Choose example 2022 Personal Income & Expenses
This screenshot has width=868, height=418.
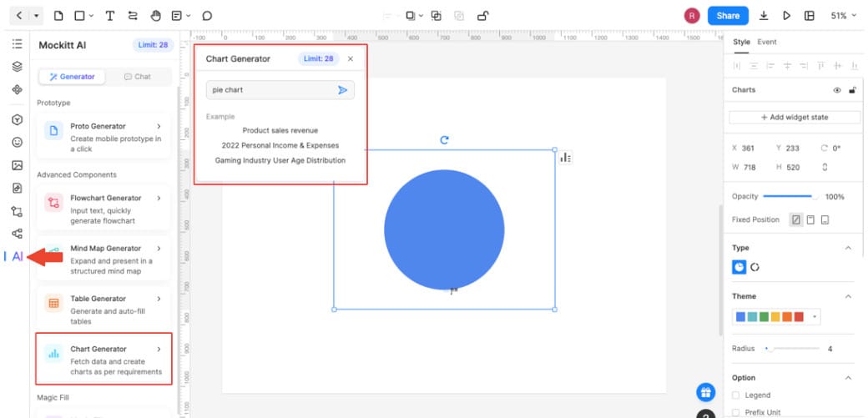point(280,146)
